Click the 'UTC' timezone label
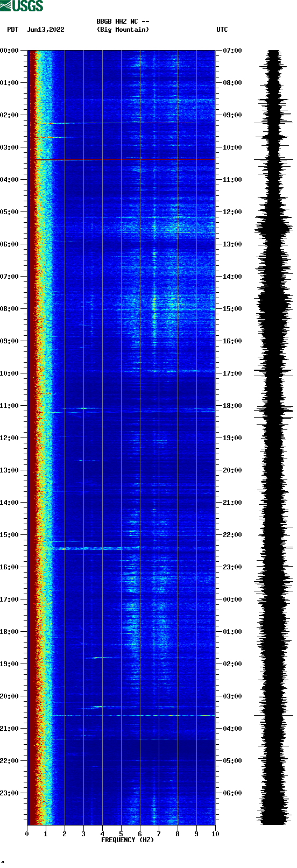Image resolution: width=297 pixels, height=868 pixels. [222, 30]
